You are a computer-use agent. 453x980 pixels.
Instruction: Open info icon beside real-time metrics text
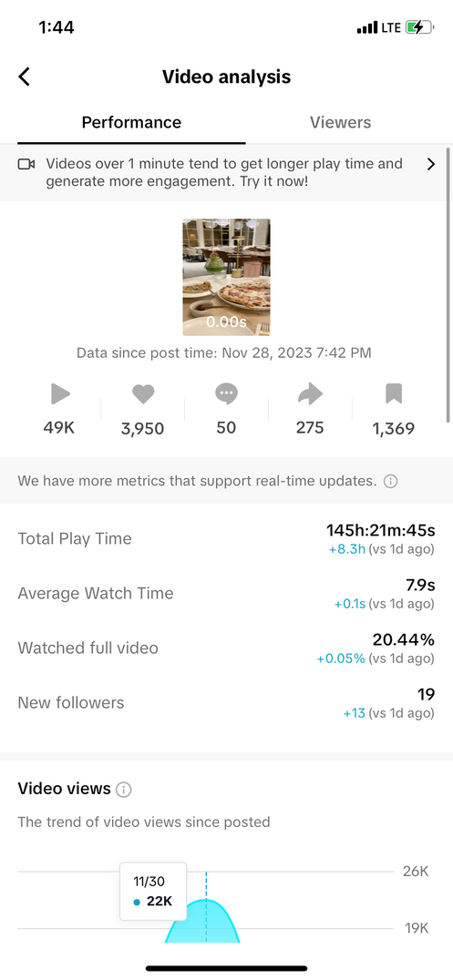pyautogui.click(x=390, y=481)
